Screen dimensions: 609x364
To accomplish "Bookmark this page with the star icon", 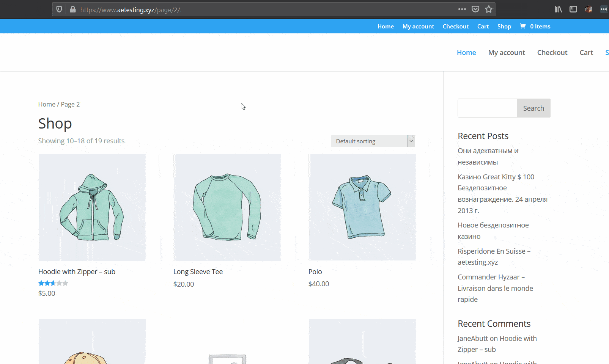I will pos(489,9).
